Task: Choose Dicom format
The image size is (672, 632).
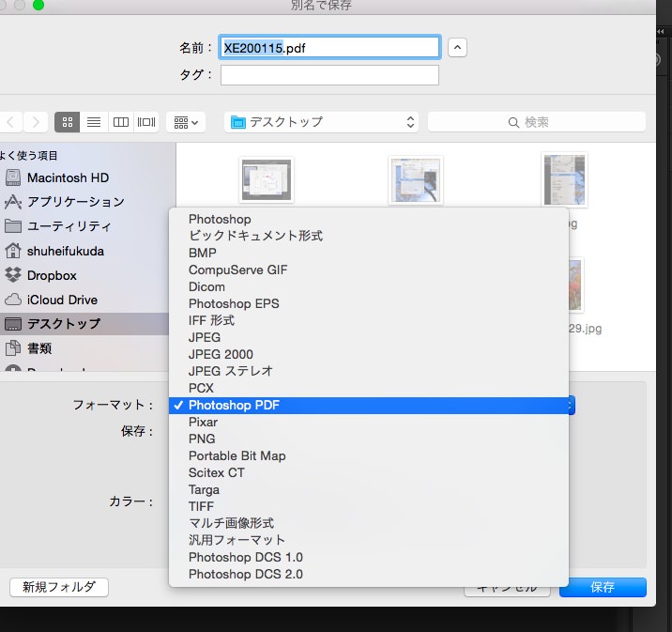Action: coord(369,286)
